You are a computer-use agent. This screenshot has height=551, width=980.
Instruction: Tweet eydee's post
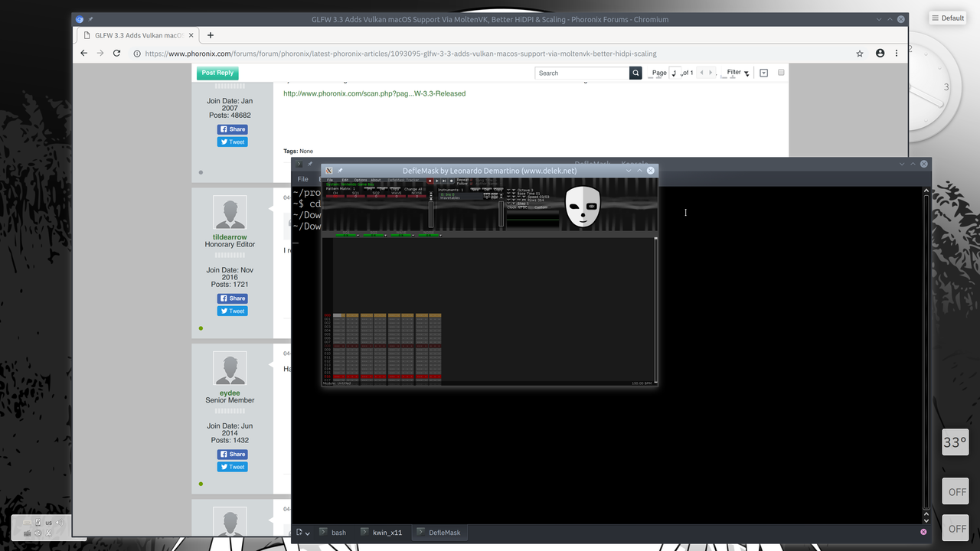click(233, 467)
